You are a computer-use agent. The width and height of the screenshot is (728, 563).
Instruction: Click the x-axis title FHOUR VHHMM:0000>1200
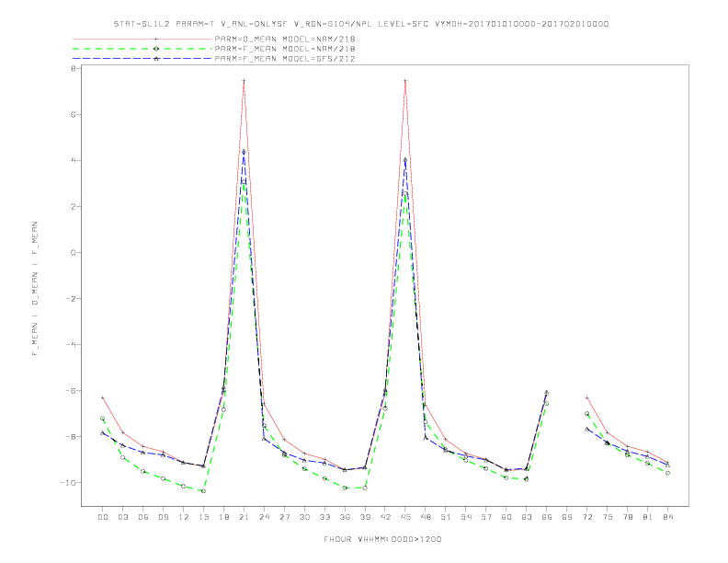pyautogui.click(x=382, y=539)
